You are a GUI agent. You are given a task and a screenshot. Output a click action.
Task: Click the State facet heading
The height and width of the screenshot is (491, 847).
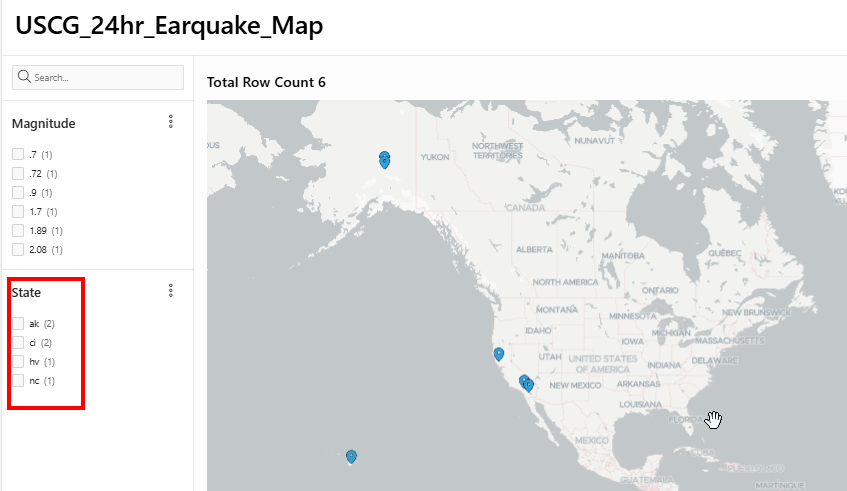pyautogui.click(x=26, y=293)
